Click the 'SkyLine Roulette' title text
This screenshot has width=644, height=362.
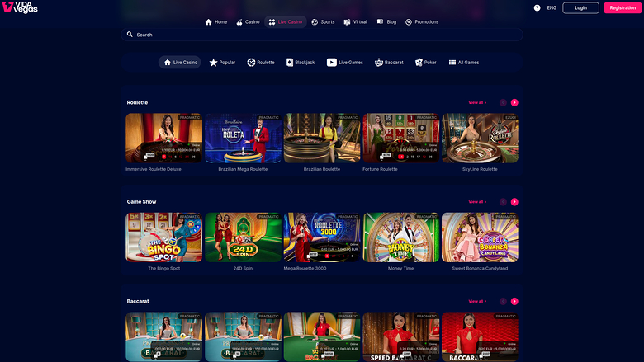tap(480, 169)
